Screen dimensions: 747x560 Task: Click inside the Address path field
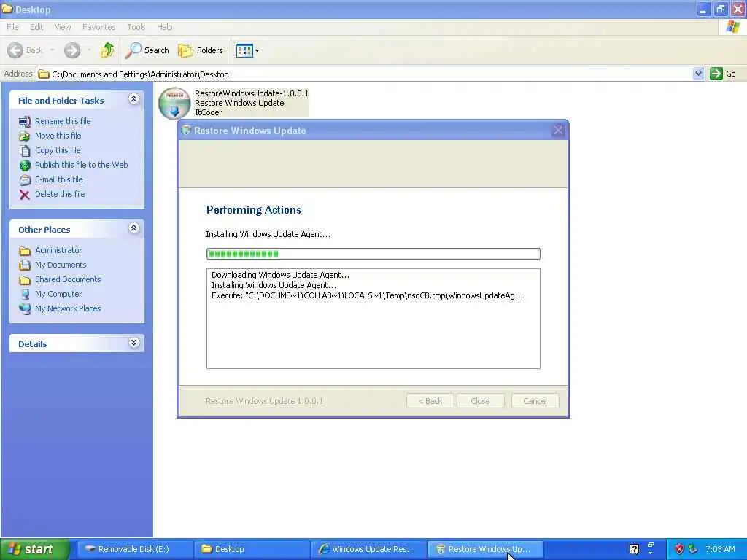point(365,74)
